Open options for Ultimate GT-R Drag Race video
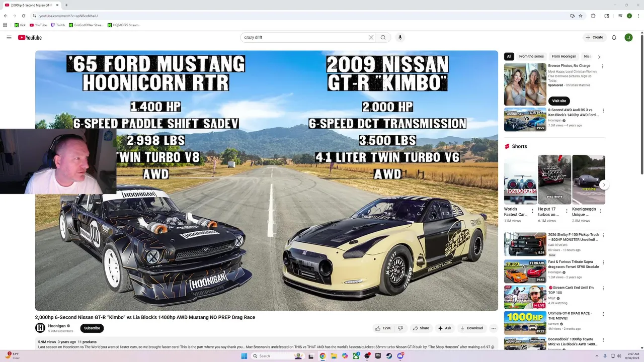644x362 pixels. [603, 314]
